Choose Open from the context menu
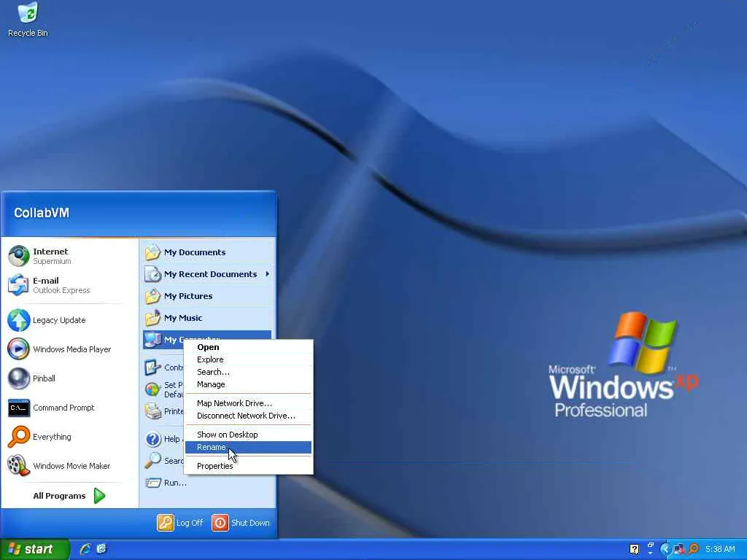This screenshot has height=560, width=747. coord(248,347)
